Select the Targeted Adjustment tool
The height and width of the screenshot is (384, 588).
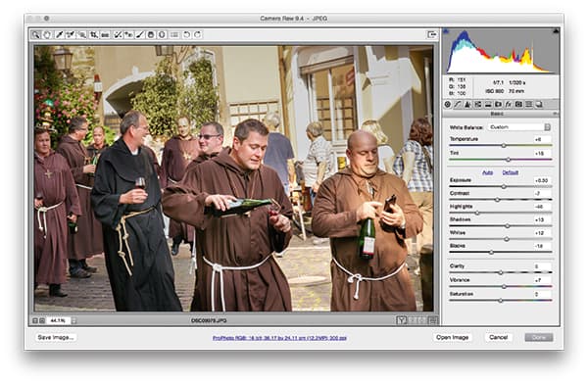pyautogui.click(x=81, y=35)
